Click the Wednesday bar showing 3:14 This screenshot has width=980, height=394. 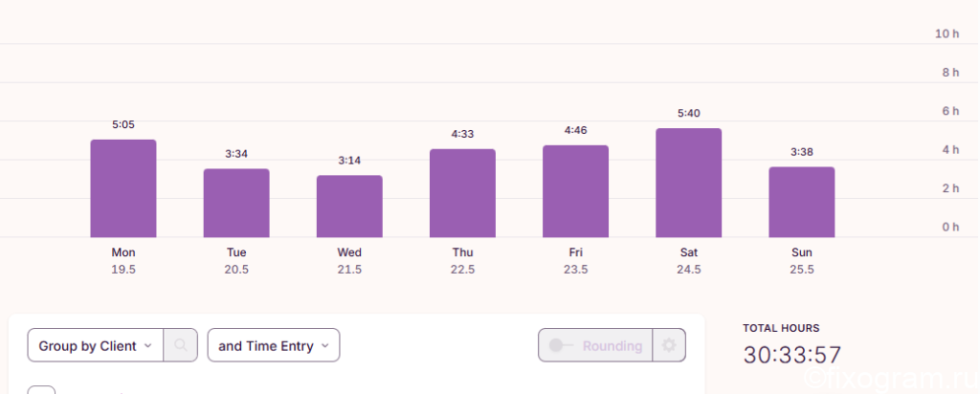coord(349,207)
